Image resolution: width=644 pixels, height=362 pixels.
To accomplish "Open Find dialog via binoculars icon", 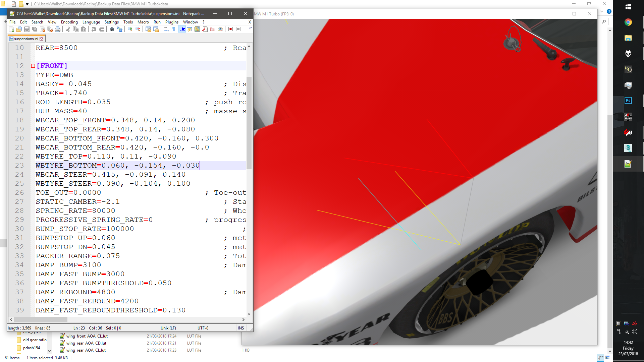I will (112, 29).
